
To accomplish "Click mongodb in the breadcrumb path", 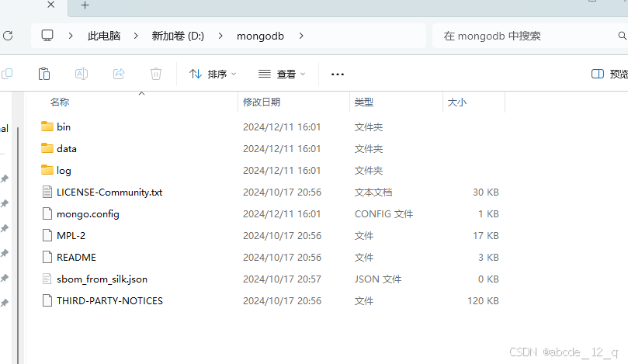I will [x=260, y=36].
